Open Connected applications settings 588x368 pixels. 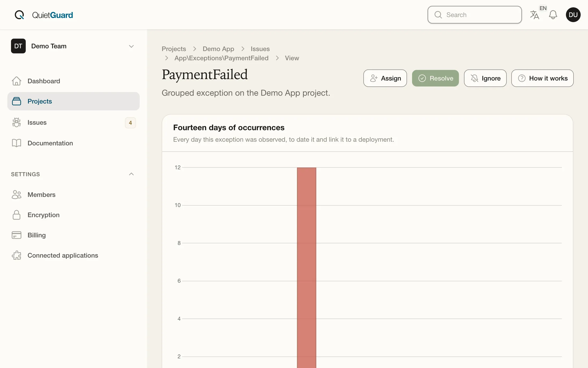[x=73, y=255]
